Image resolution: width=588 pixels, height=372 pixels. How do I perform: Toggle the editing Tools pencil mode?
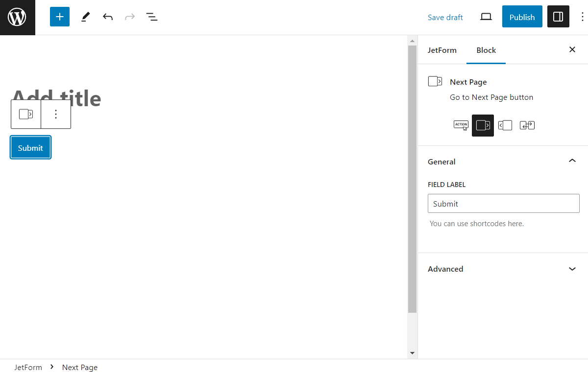coord(85,16)
